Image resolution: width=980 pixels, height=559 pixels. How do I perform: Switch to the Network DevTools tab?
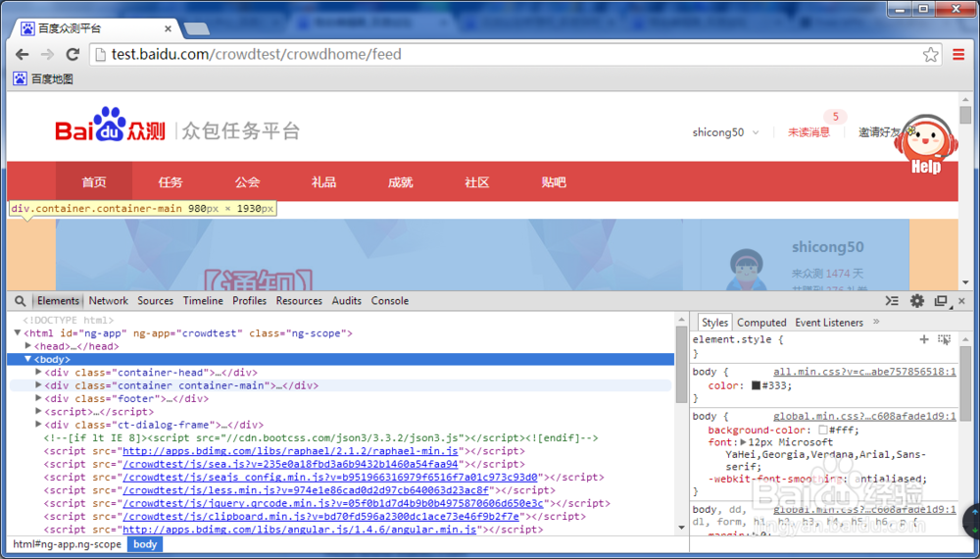[108, 301]
